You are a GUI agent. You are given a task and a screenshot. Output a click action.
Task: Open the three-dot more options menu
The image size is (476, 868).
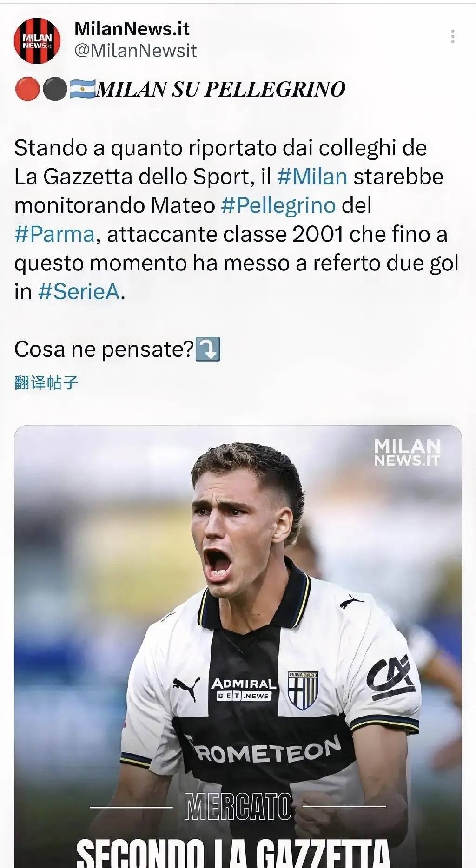452,37
